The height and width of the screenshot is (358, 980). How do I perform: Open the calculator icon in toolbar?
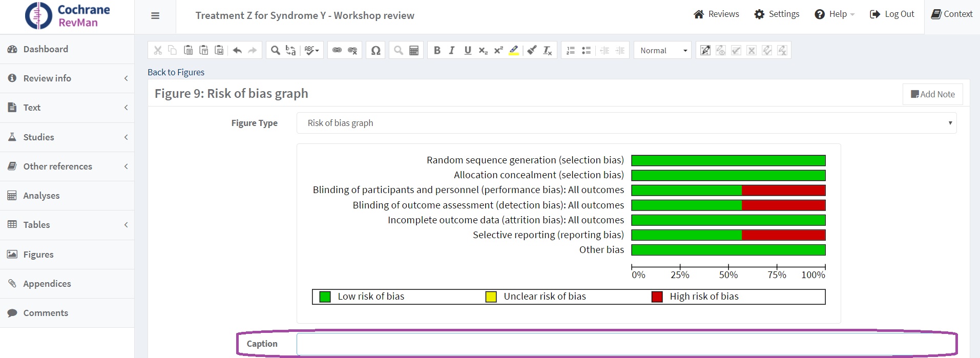(x=414, y=50)
